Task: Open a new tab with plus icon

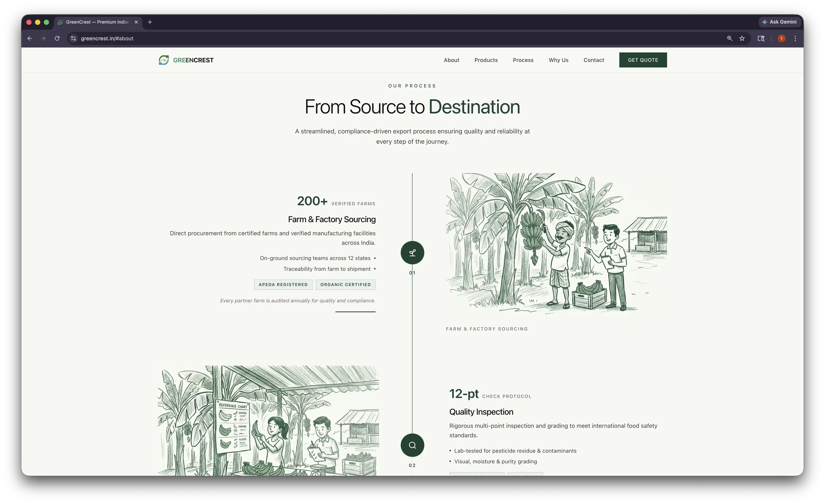Action: pyautogui.click(x=150, y=22)
